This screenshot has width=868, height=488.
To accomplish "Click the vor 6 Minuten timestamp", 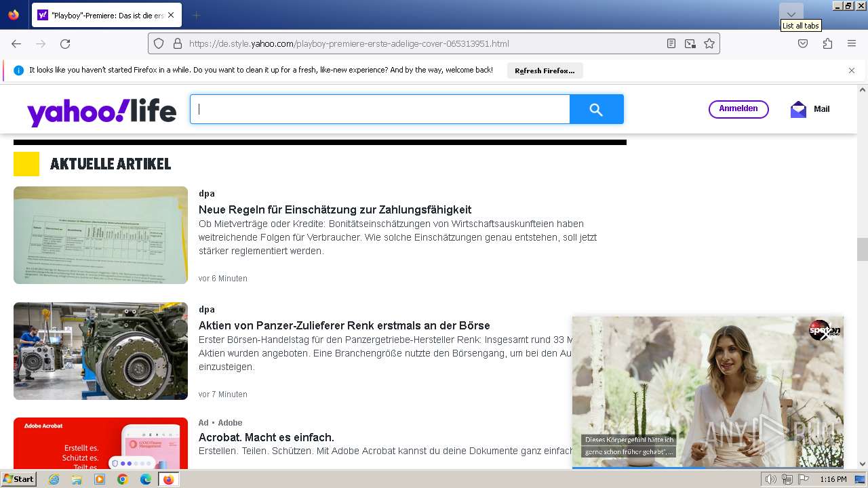I will (223, 279).
